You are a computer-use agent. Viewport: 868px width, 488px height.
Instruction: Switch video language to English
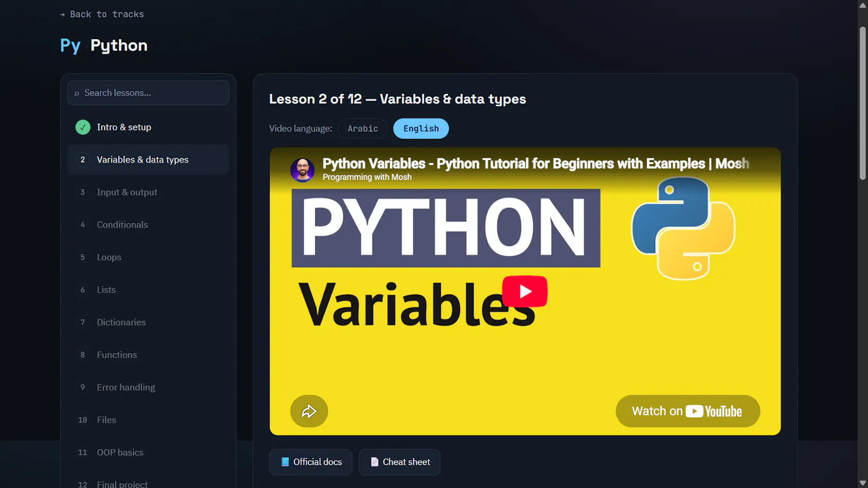421,129
